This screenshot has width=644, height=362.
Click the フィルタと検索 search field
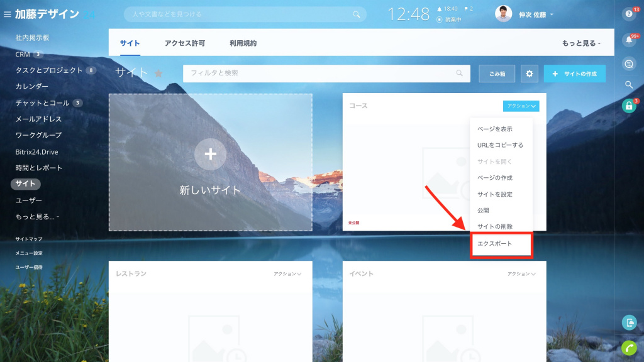321,74
